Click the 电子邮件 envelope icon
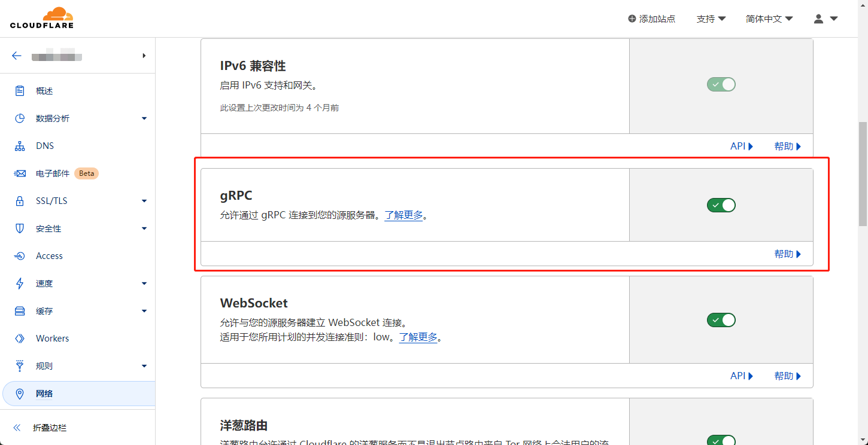 [20, 173]
